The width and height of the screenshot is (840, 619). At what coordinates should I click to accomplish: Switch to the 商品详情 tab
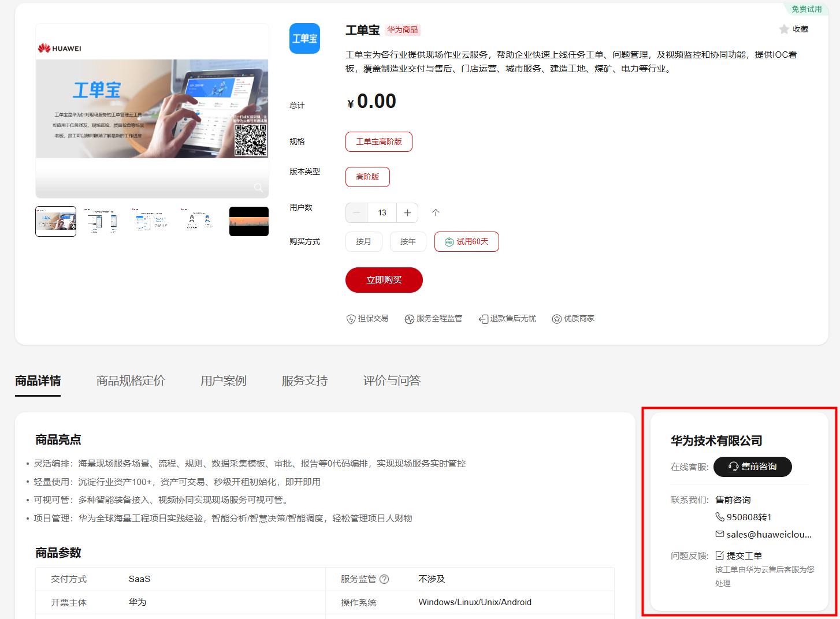[x=38, y=381]
